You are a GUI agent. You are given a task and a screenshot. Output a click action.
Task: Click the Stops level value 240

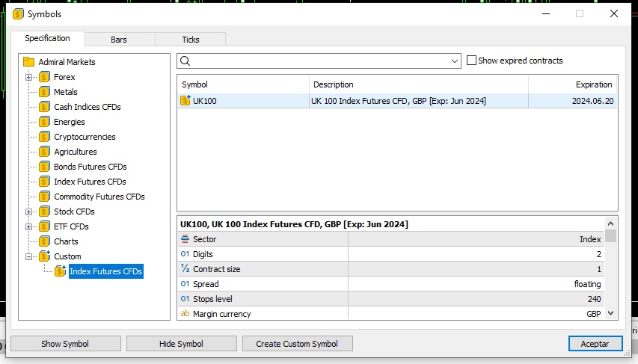point(594,299)
